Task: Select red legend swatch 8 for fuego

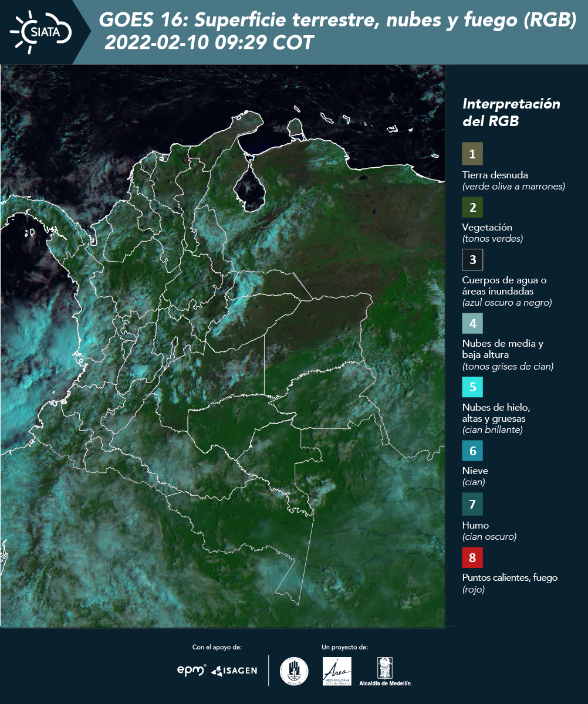Action: tap(472, 557)
